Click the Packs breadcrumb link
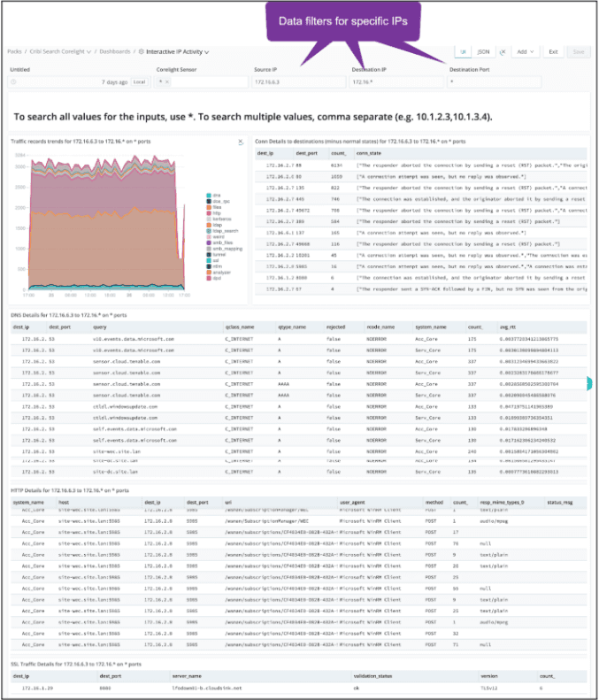599x700 pixels. (14, 52)
